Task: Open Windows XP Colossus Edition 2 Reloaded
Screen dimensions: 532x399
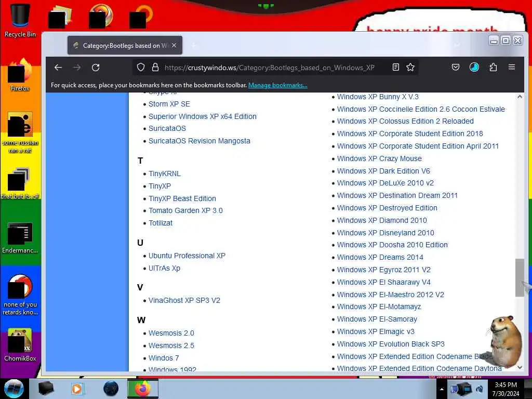Action: click(x=405, y=121)
